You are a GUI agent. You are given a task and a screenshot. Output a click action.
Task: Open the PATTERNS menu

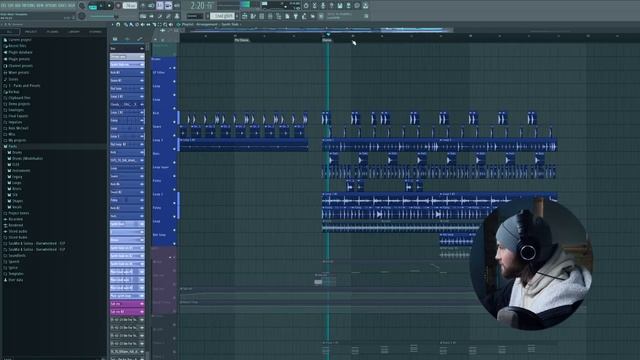28,5
